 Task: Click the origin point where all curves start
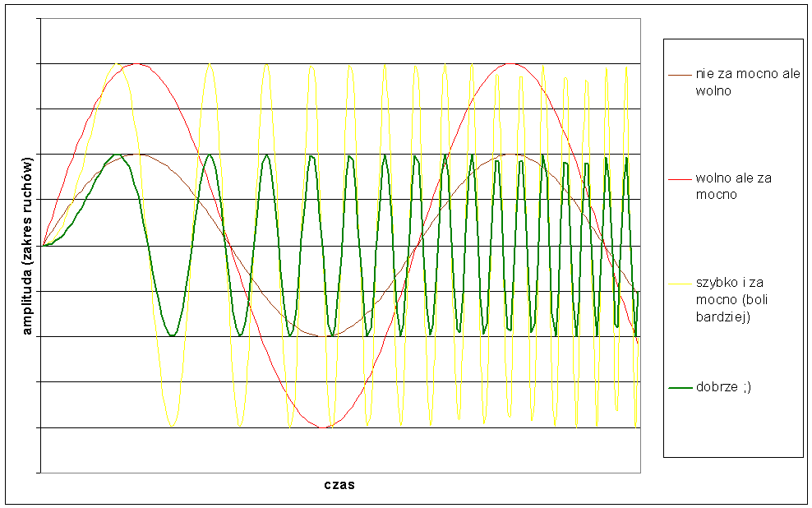(x=44, y=245)
